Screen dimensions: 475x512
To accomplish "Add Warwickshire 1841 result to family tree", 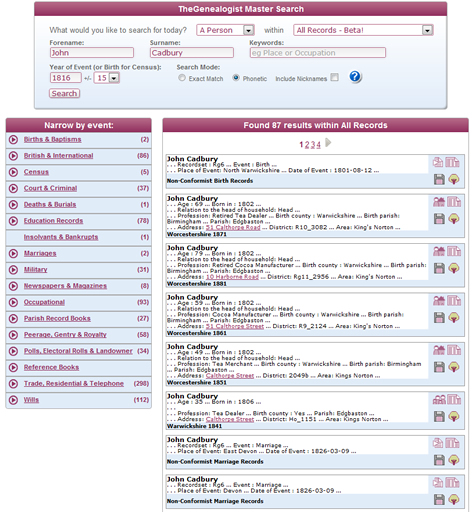I will coord(453,416).
